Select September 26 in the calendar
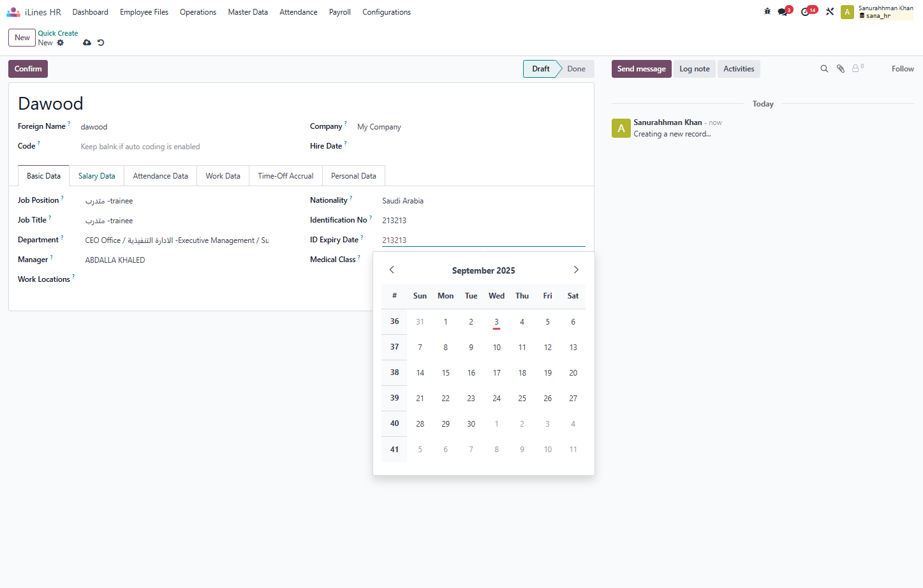This screenshot has height=588, width=923. pos(547,399)
